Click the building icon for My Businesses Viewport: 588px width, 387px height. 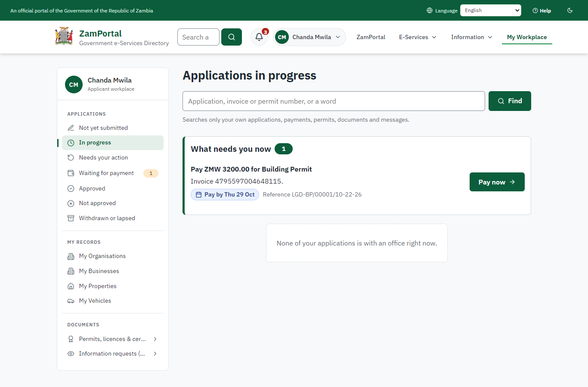point(71,271)
